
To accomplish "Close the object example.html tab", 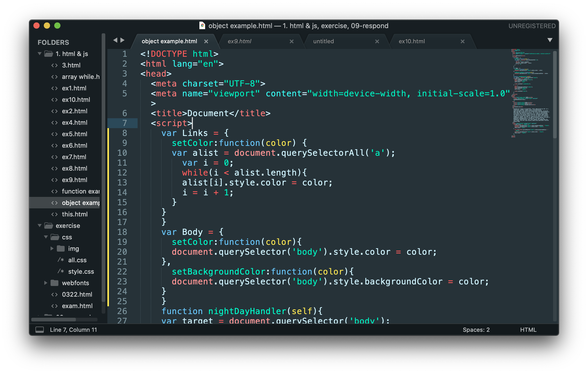I will point(206,41).
